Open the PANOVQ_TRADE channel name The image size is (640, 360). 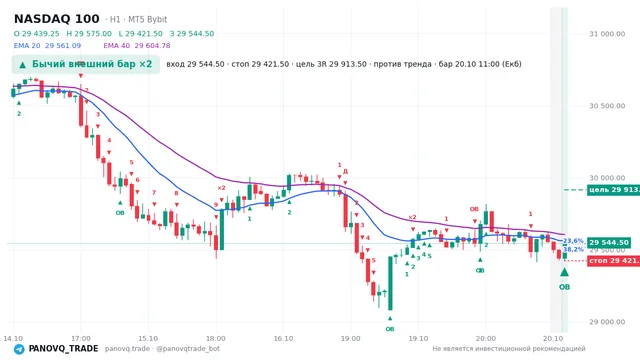pos(63,349)
